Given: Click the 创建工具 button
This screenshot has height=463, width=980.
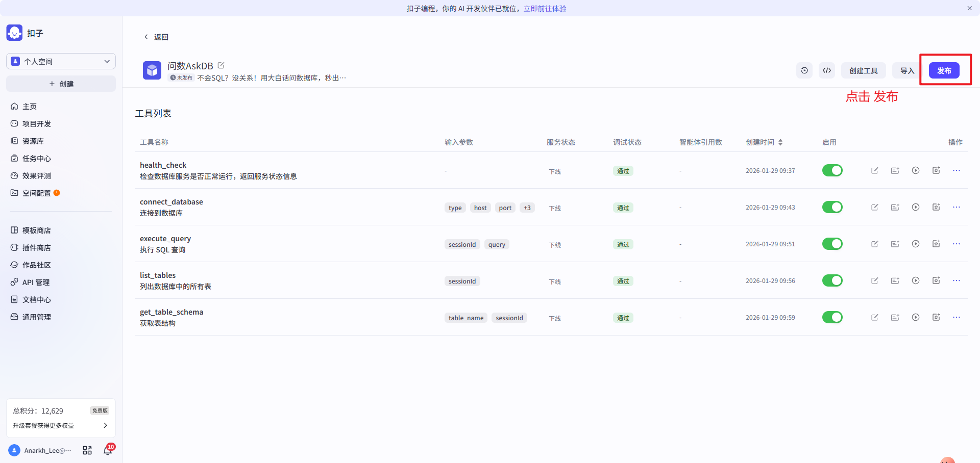Looking at the screenshot, I should point(864,70).
